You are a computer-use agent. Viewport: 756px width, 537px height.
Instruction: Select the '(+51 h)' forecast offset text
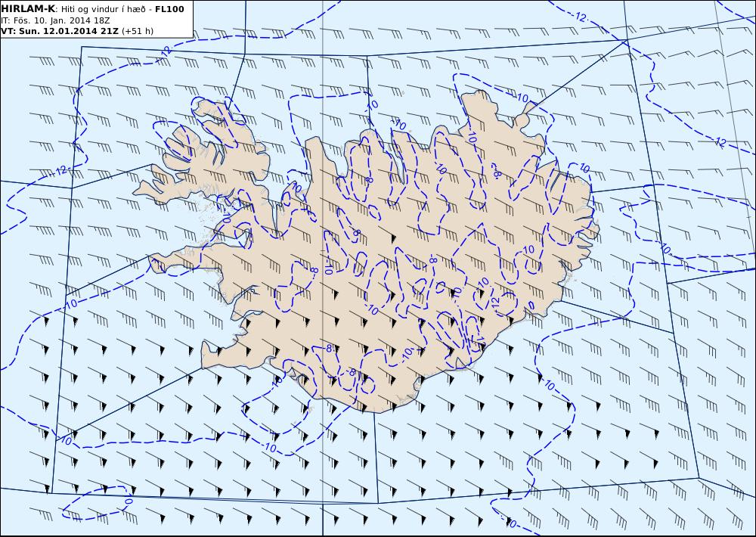(x=138, y=31)
